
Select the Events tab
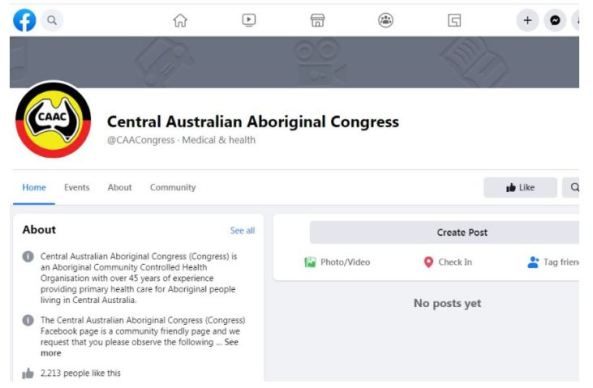(77, 188)
